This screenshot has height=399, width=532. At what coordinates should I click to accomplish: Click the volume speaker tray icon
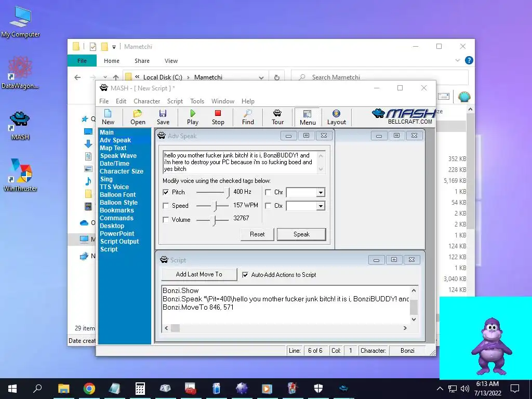465,389
